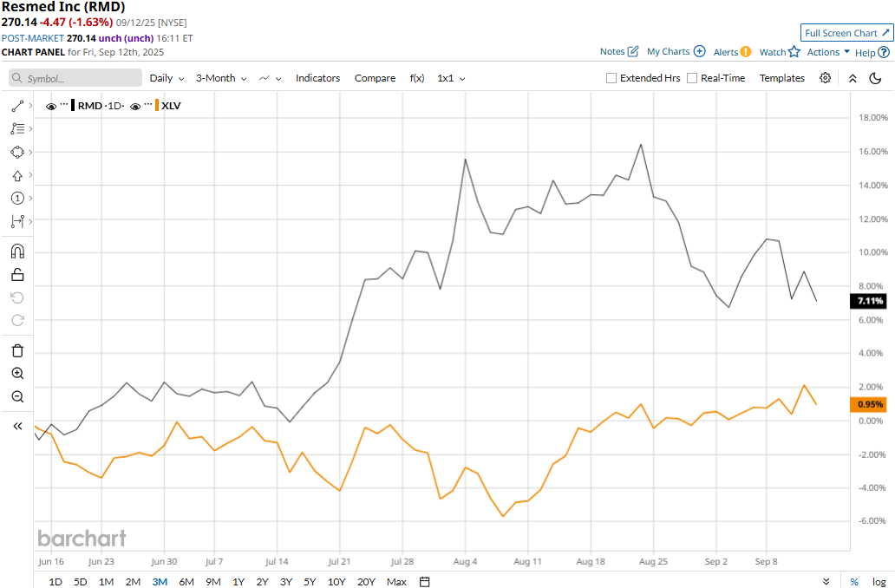Expand shapes tool options arrow
895x588 pixels.
coord(30,153)
